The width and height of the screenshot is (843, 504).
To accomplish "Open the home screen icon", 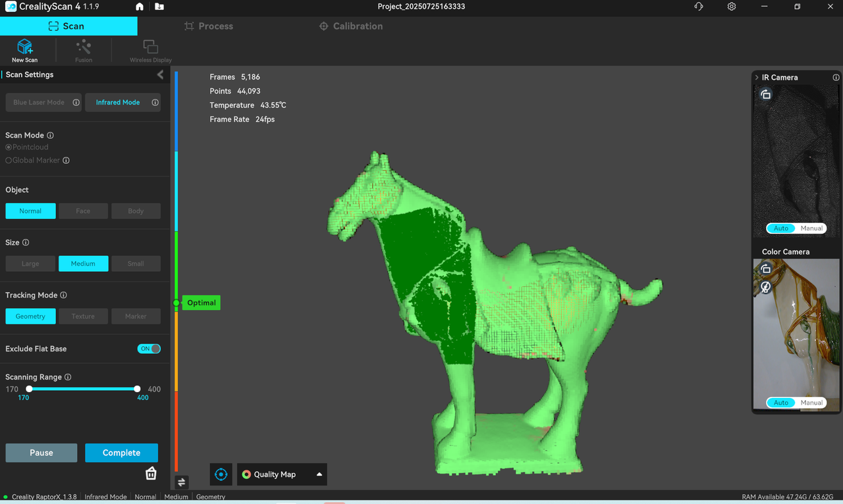I will (x=139, y=7).
